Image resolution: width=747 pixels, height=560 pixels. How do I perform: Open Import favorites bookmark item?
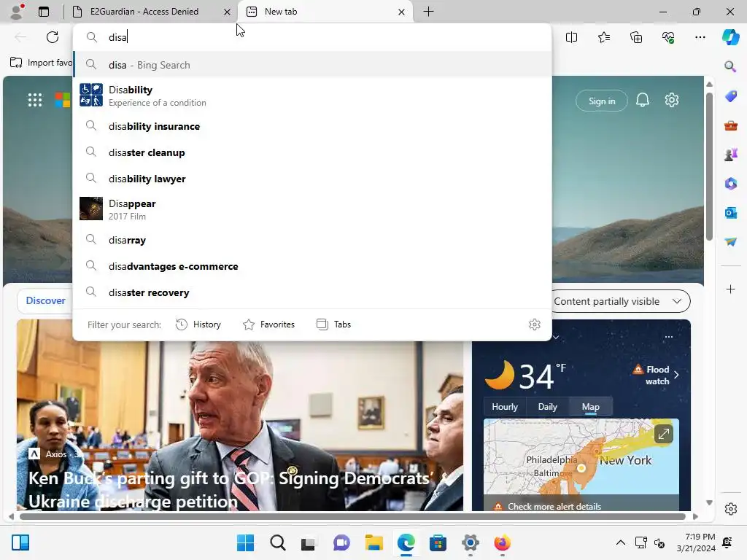coord(42,63)
